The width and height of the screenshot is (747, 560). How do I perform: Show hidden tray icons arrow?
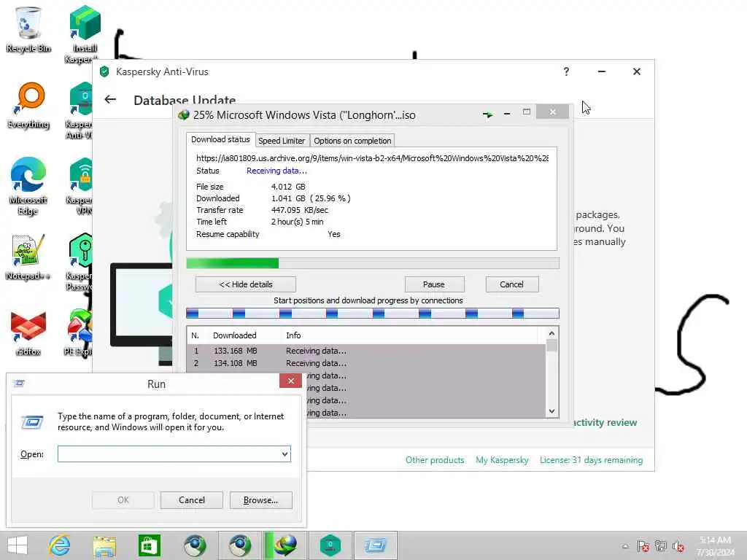(x=625, y=546)
